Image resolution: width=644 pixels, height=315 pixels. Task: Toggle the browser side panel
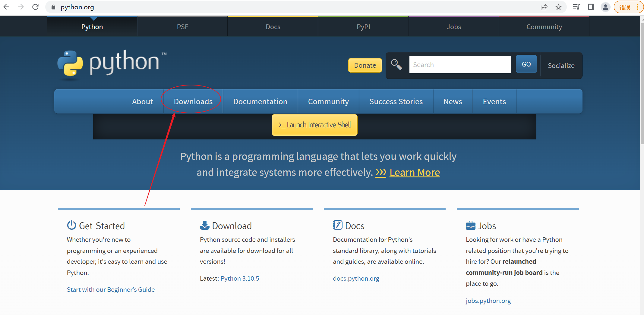pyautogui.click(x=591, y=7)
